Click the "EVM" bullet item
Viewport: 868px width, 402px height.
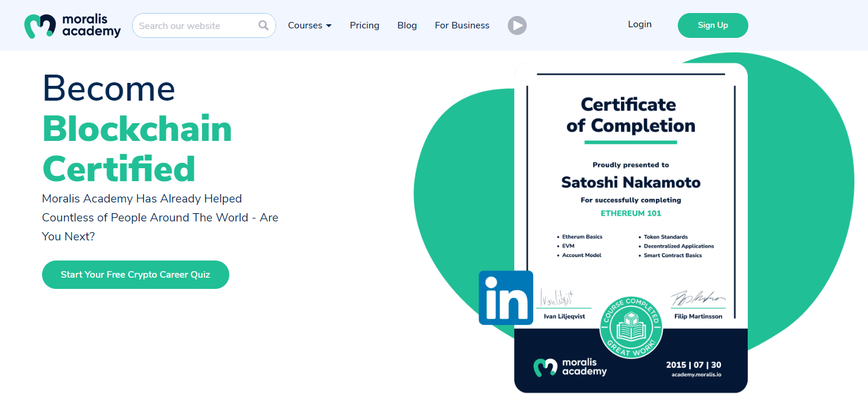(x=568, y=246)
